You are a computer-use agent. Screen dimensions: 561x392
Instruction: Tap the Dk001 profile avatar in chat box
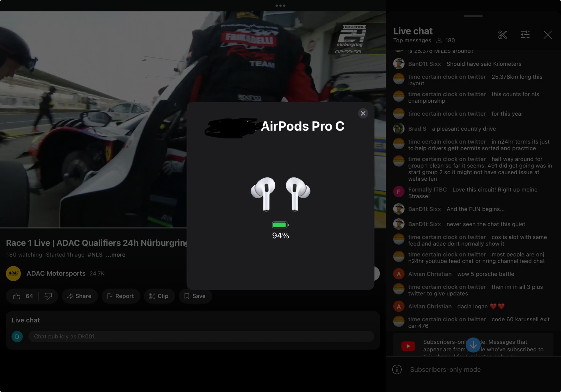pos(17,336)
